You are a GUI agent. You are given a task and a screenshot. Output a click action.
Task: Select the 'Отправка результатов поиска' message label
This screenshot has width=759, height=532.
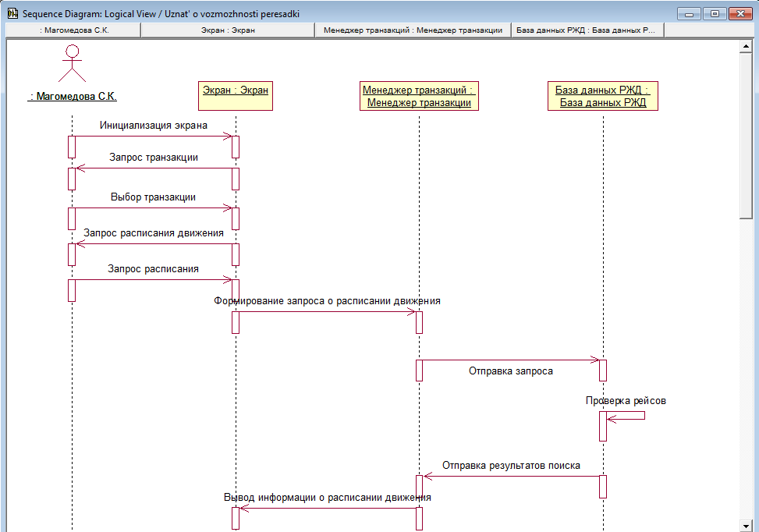[x=511, y=465]
